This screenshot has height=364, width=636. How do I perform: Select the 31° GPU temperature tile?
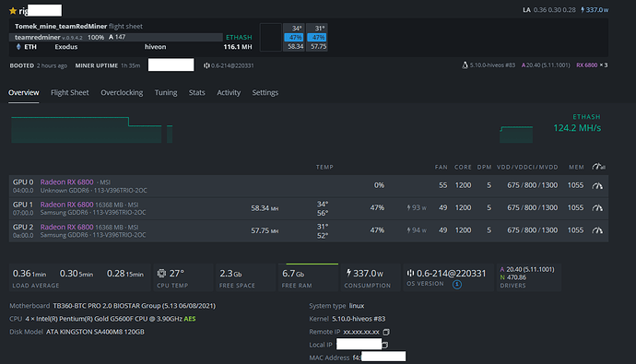tap(317, 37)
